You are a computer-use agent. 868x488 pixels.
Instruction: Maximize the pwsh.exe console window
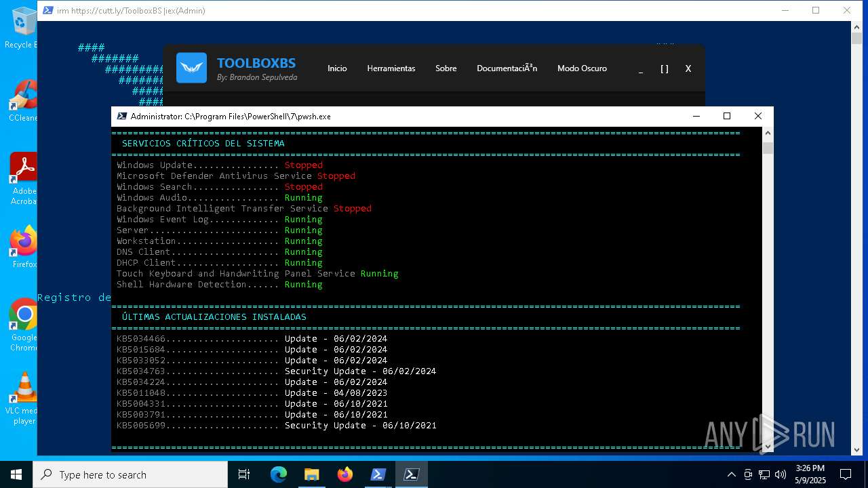pyautogui.click(x=727, y=117)
